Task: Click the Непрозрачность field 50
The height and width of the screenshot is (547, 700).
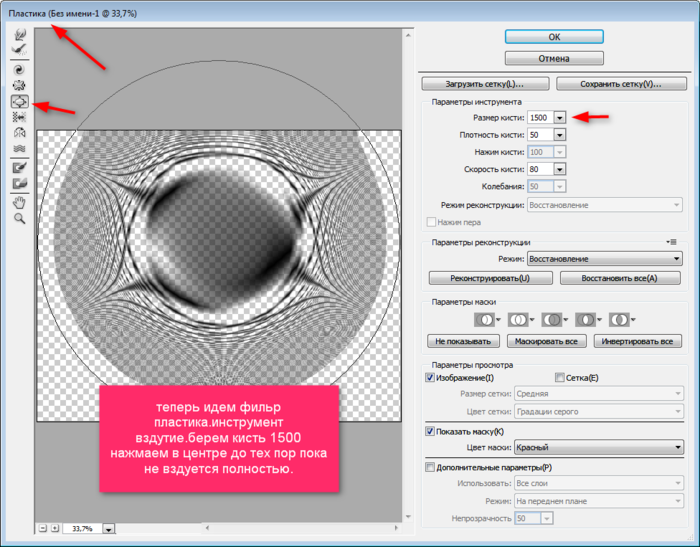Action: coord(528,518)
